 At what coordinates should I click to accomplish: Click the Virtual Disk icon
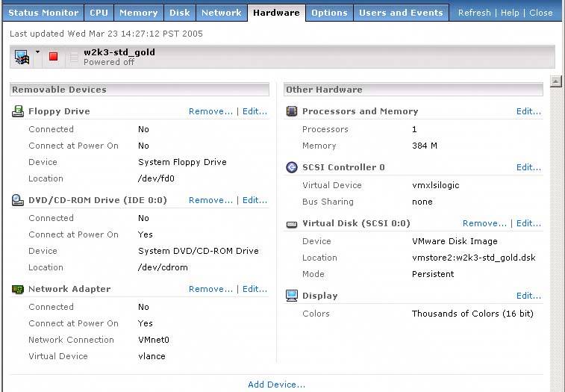pos(292,223)
